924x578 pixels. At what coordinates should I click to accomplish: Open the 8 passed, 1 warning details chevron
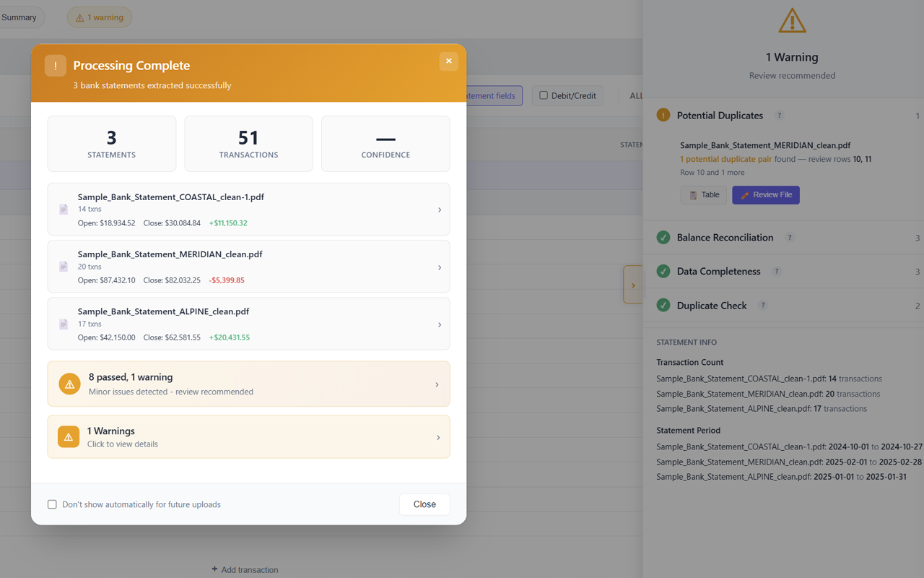[437, 384]
